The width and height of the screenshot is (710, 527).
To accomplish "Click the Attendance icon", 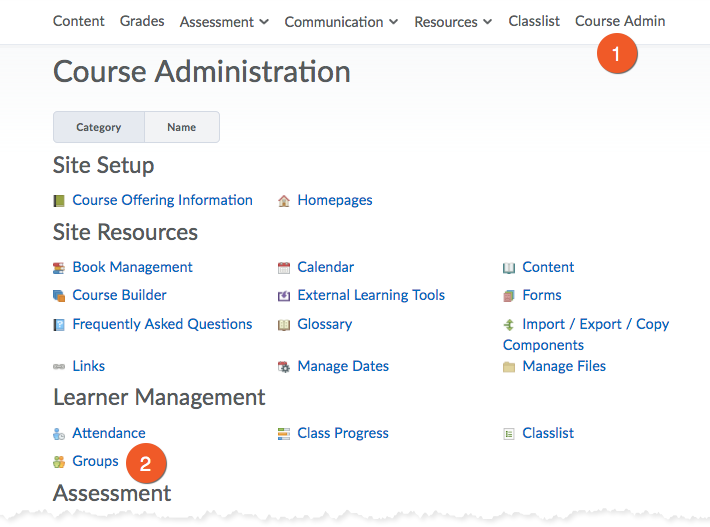I will pyautogui.click(x=59, y=434).
